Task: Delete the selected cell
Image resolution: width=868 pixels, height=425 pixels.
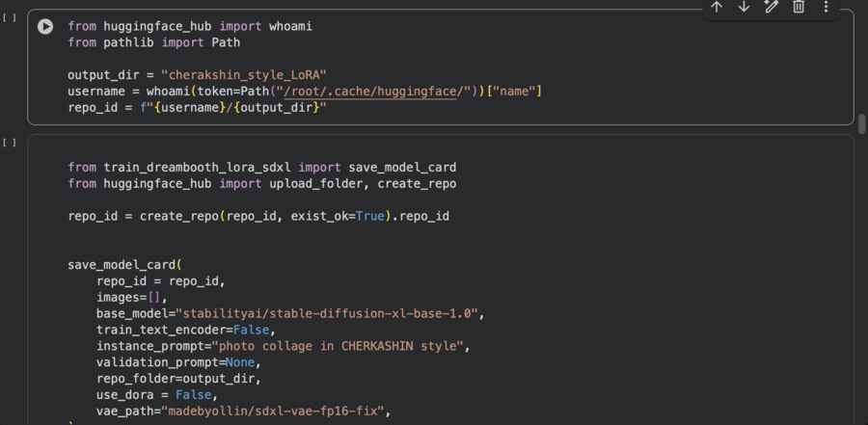Action: pos(799,7)
